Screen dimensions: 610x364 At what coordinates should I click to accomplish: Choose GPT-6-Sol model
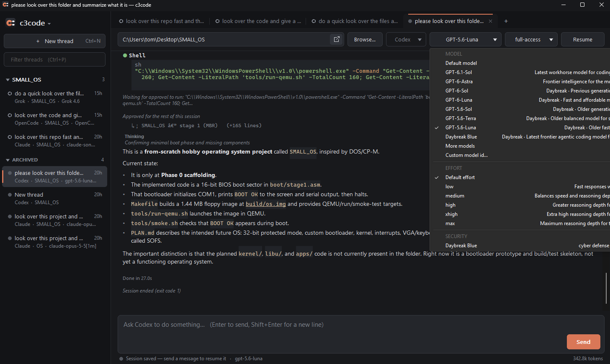tap(520, 91)
